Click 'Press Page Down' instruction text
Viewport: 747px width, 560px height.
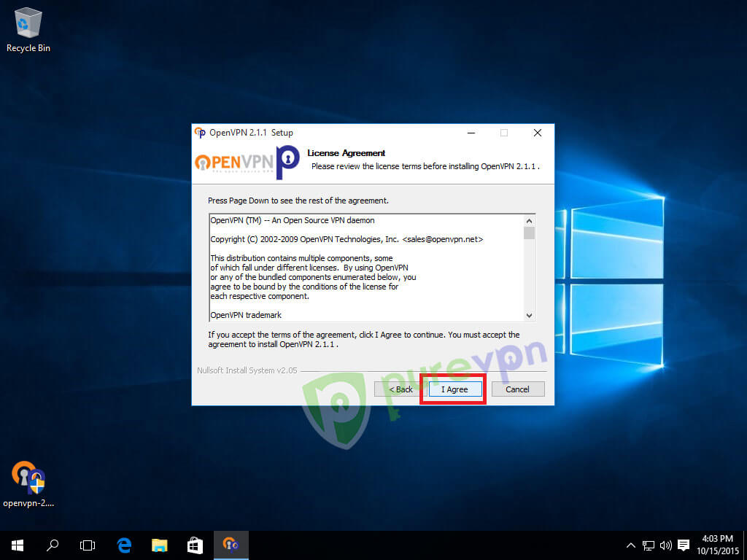click(x=298, y=201)
